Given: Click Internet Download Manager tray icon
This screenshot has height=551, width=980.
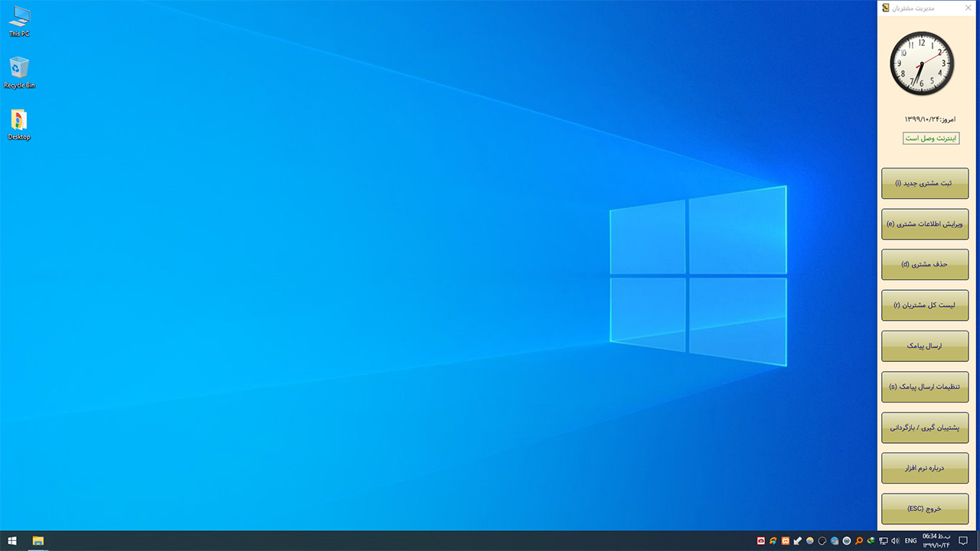Looking at the screenshot, I should click(871, 541).
